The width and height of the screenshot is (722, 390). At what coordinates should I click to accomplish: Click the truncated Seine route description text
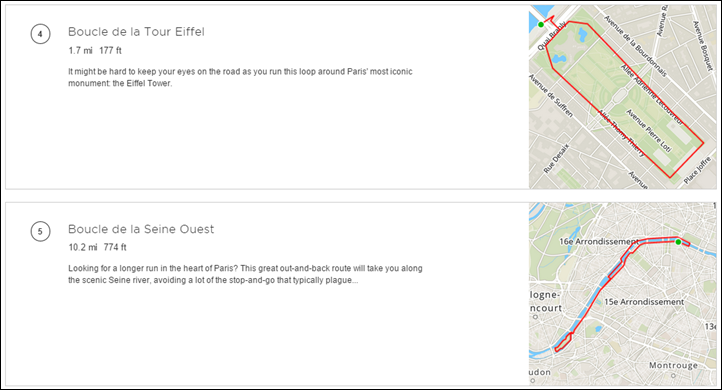tap(245, 274)
